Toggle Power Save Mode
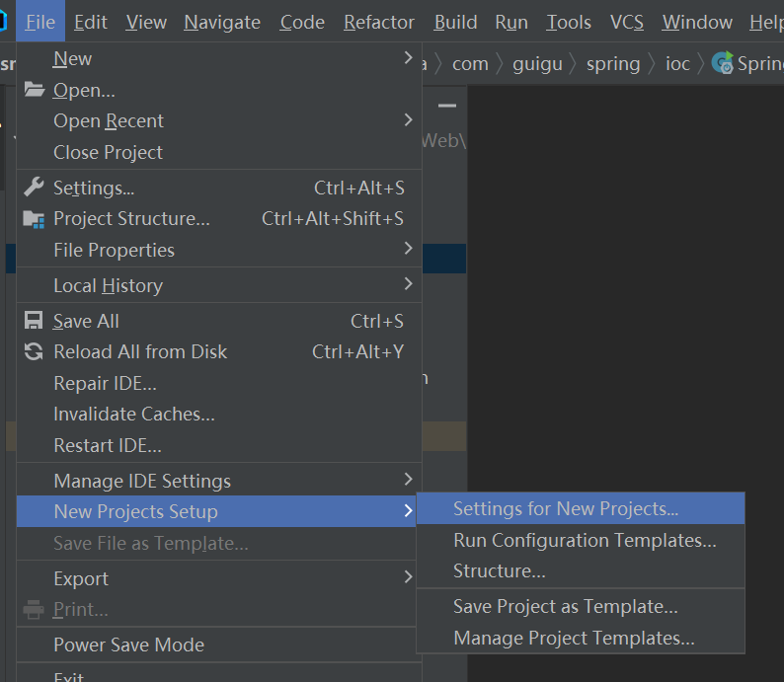 click(128, 644)
